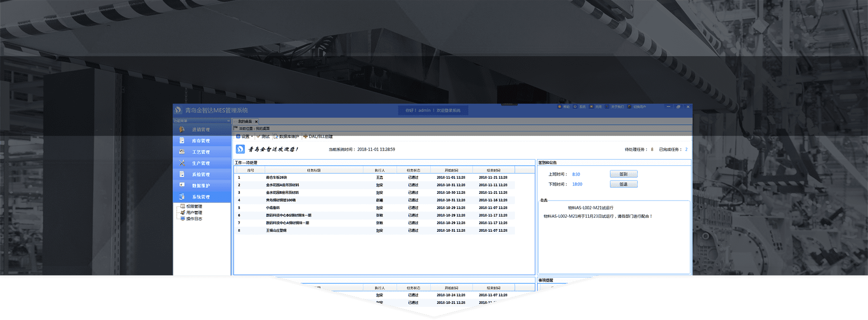868x320 pixels.
Task: Collapse the 系统管理 menu section
Action: tap(201, 197)
